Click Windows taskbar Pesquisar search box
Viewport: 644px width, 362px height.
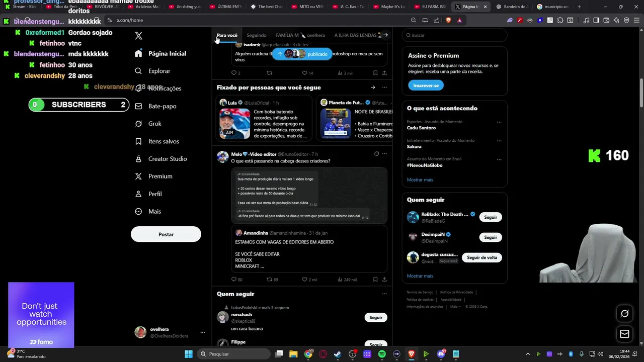coord(233,354)
